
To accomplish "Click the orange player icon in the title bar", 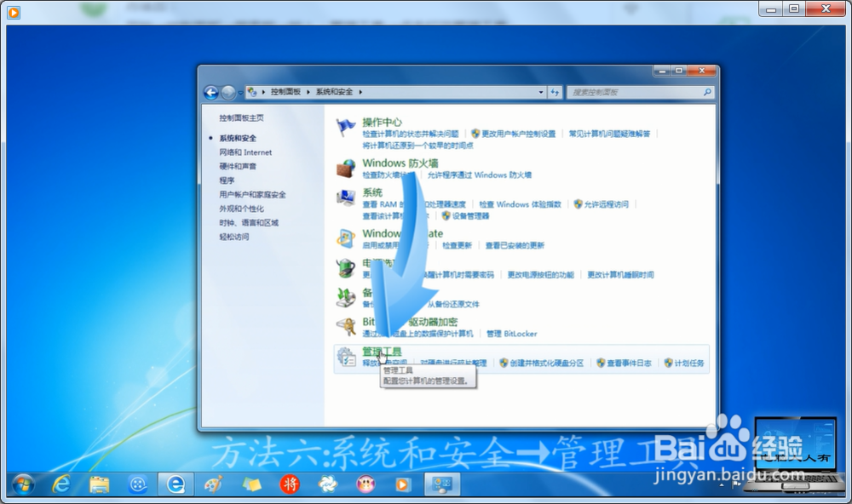I will pos(14,12).
